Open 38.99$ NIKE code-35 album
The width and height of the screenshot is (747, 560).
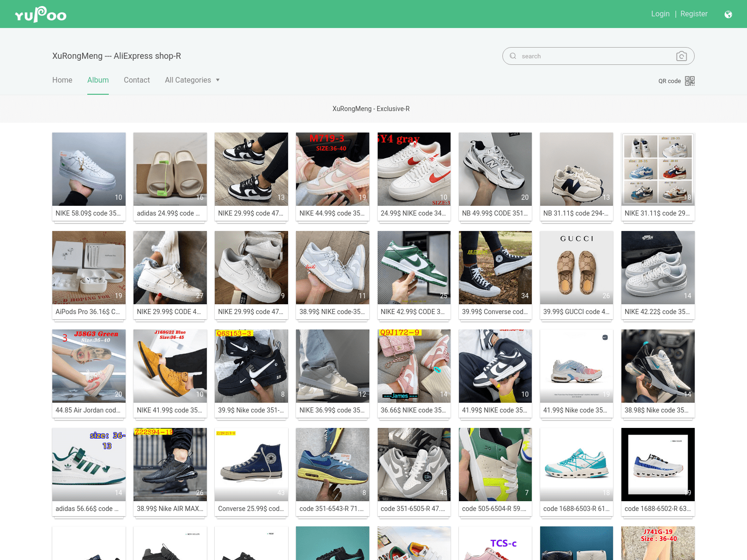(x=332, y=275)
